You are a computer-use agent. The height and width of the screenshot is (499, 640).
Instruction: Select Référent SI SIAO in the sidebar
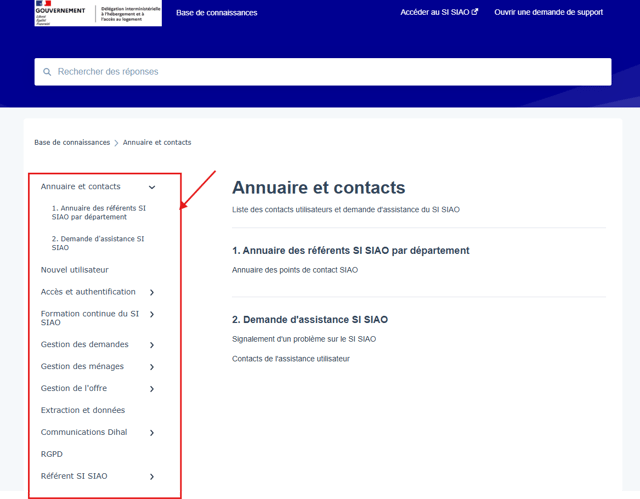click(x=74, y=476)
